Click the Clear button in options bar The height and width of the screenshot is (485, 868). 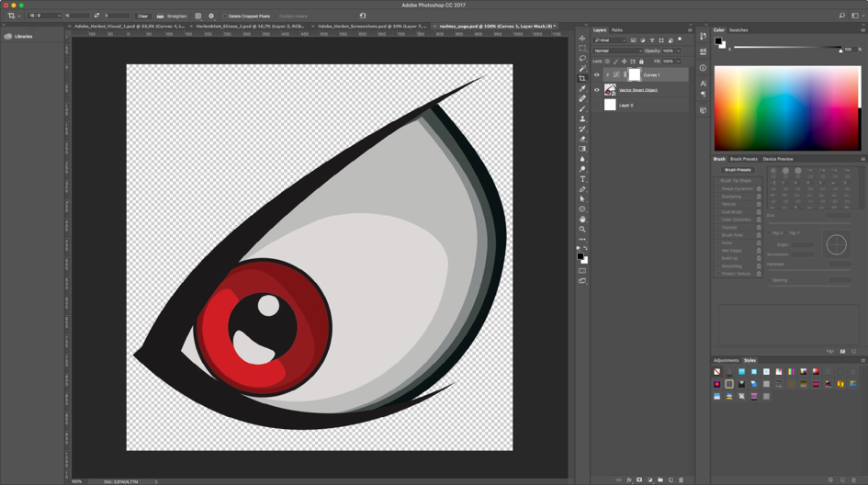coord(142,16)
